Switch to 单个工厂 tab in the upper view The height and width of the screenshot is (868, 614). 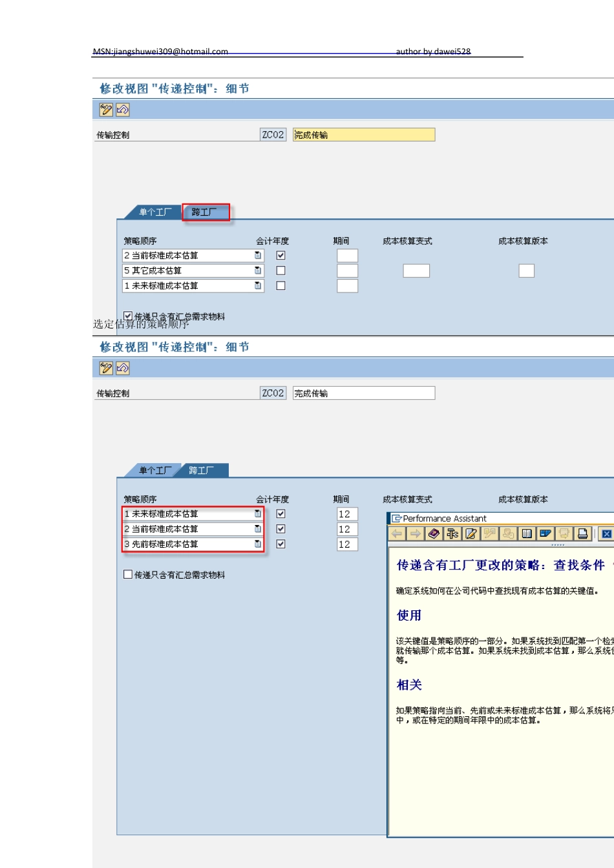(x=155, y=212)
